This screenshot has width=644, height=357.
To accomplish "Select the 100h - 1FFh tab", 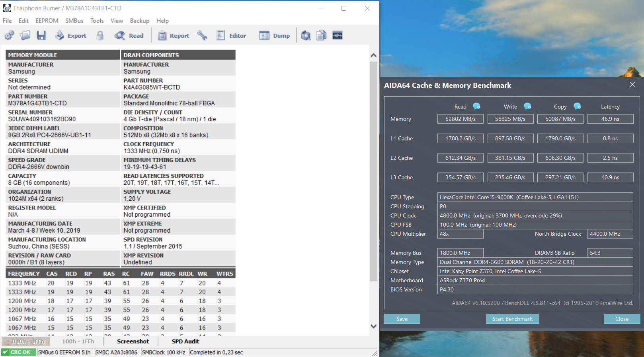I will 78,341.
